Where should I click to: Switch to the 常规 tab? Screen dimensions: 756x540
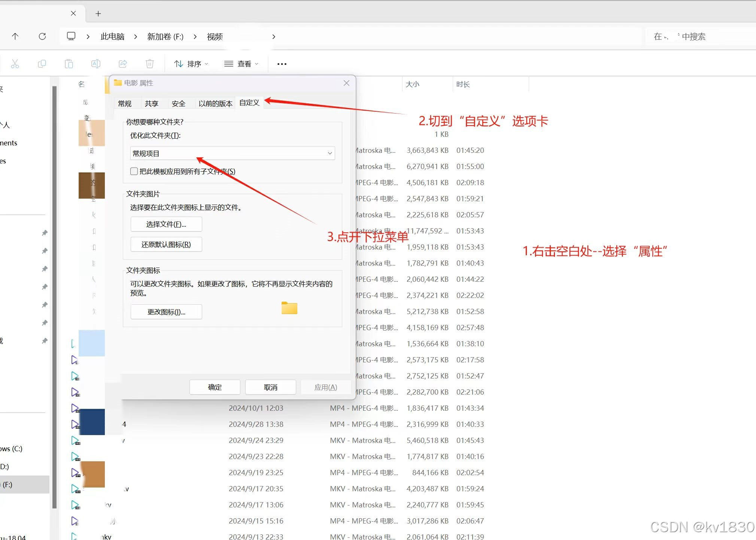[125, 103]
